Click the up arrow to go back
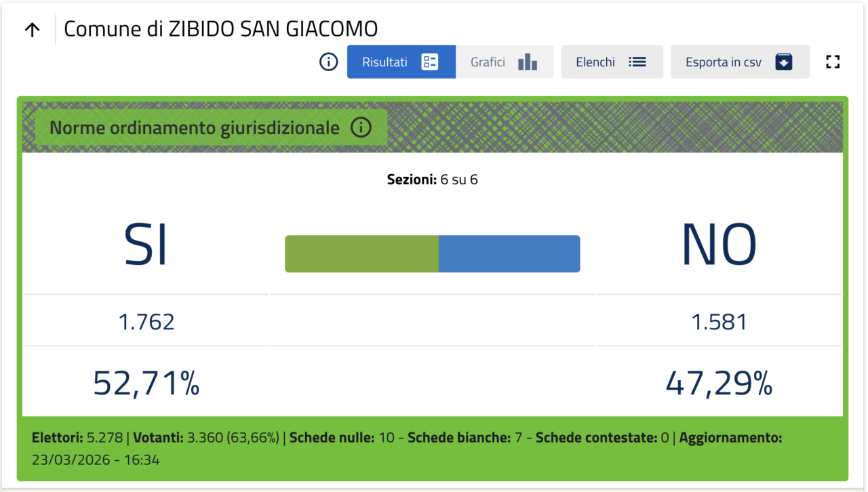This screenshot has width=868, height=492. click(33, 30)
